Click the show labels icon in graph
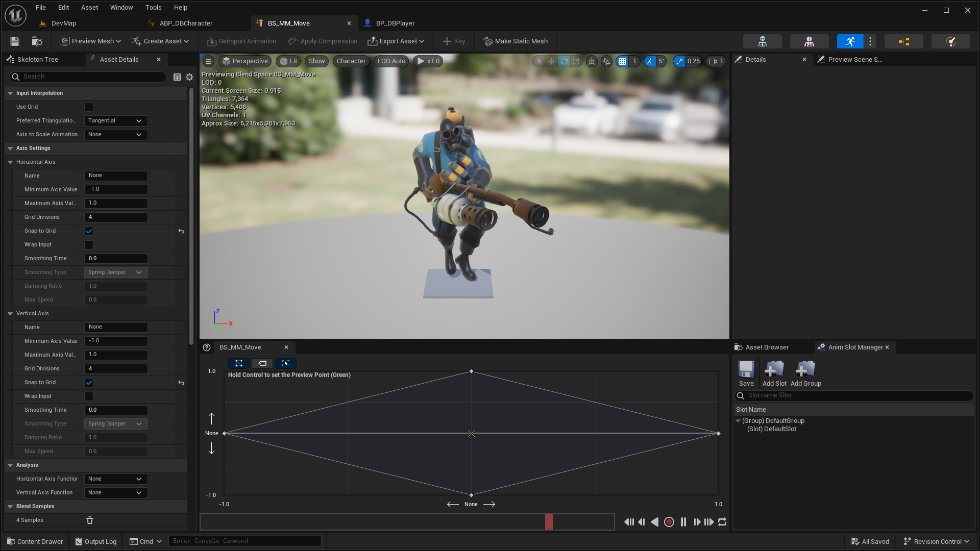 pyautogui.click(x=262, y=363)
